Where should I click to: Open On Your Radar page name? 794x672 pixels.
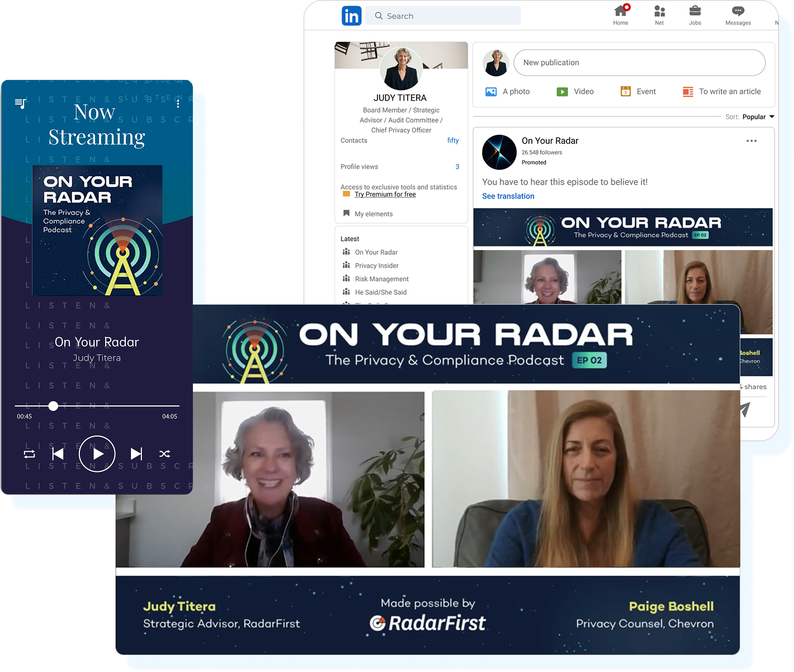550,141
